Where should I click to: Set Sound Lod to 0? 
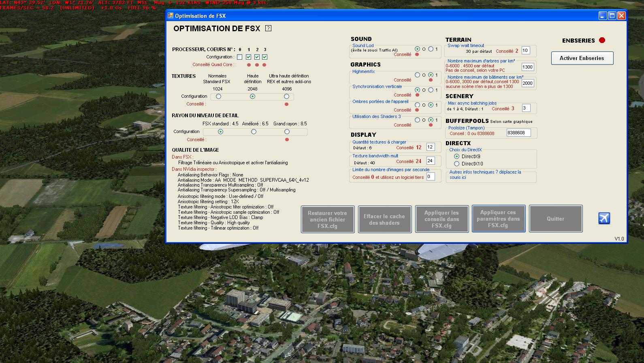click(x=417, y=49)
